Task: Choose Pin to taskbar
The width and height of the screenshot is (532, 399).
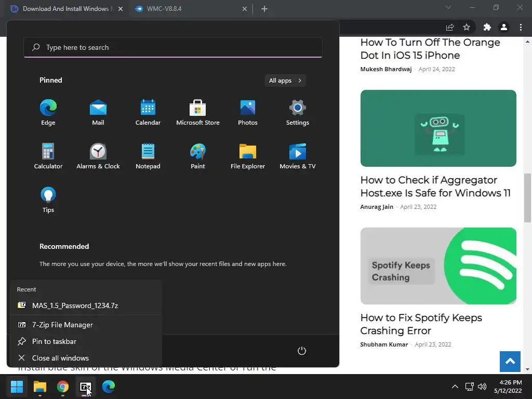Action: 86,341
